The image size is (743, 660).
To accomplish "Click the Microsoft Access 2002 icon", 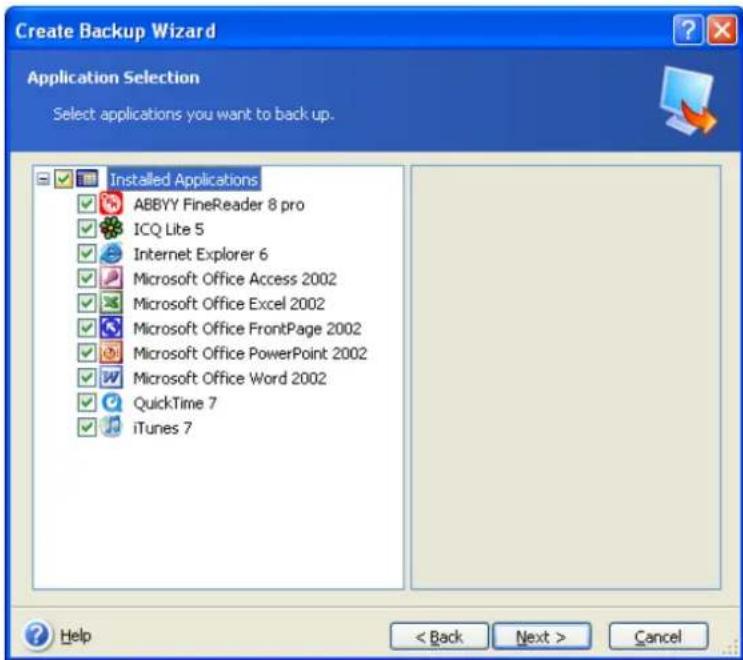I will tap(111, 278).
